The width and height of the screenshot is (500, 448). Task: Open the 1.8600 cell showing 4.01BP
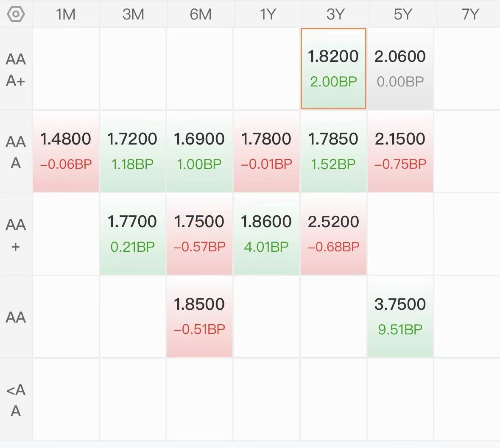[x=266, y=234]
